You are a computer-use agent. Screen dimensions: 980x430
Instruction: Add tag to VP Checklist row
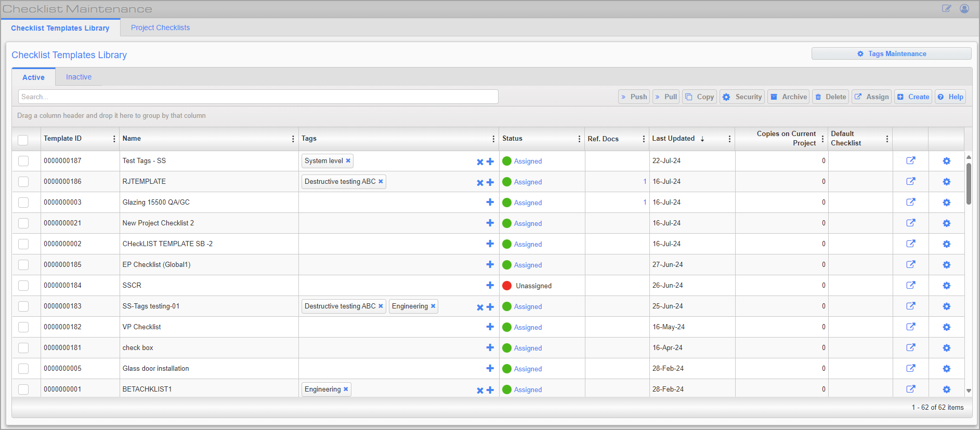(490, 327)
